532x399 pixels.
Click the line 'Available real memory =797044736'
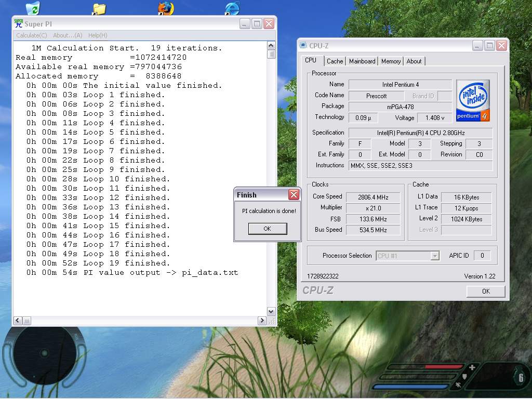[99, 67]
